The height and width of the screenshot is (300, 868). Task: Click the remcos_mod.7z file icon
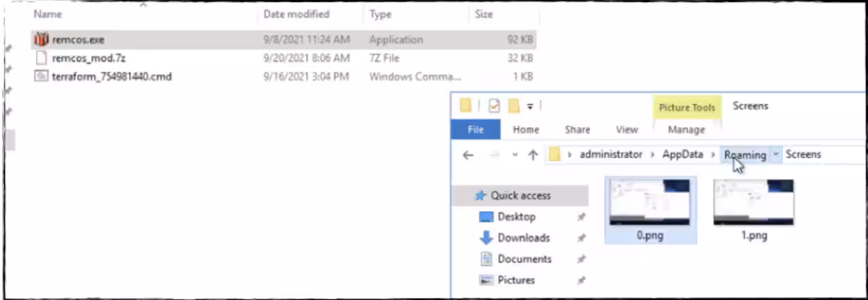click(x=42, y=58)
